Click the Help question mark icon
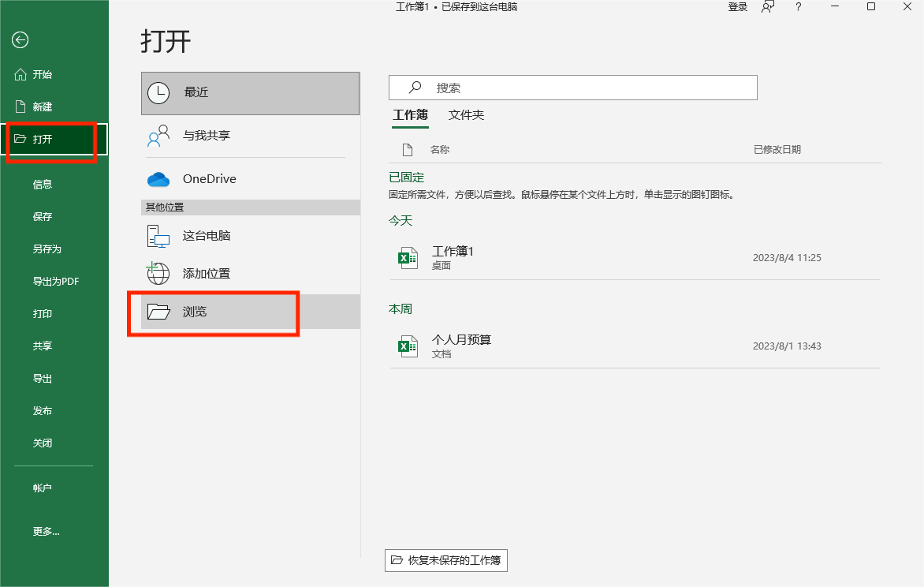 tap(798, 7)
